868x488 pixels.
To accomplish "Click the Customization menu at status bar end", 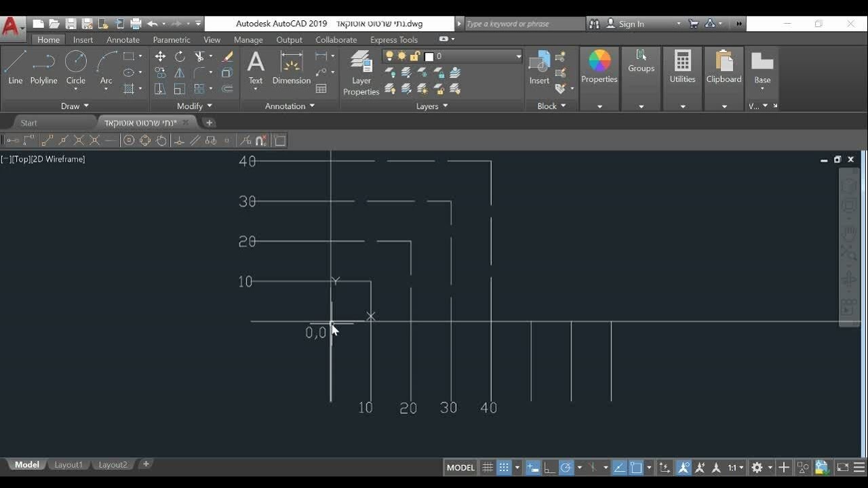I will point(858,468).
